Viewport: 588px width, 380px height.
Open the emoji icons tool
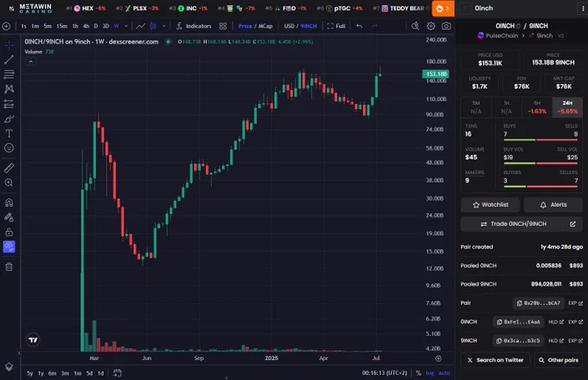pos(9,148)
